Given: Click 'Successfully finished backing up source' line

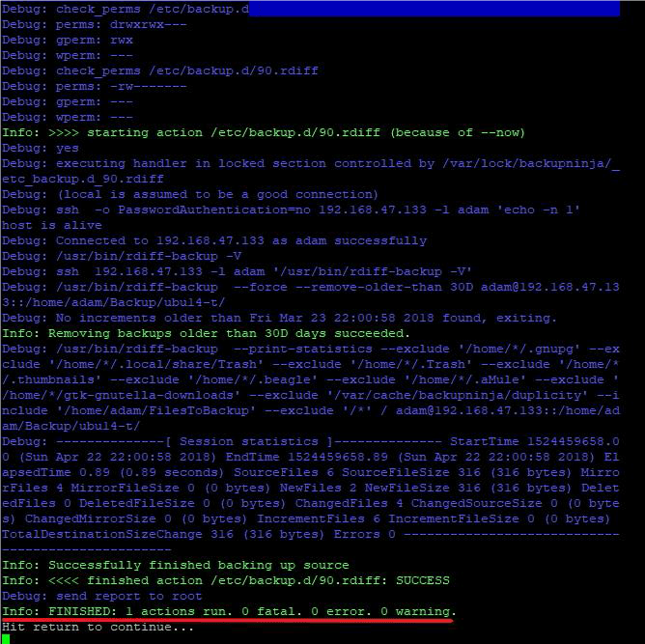Looking at the screenshot, I should tap(175, 566).
